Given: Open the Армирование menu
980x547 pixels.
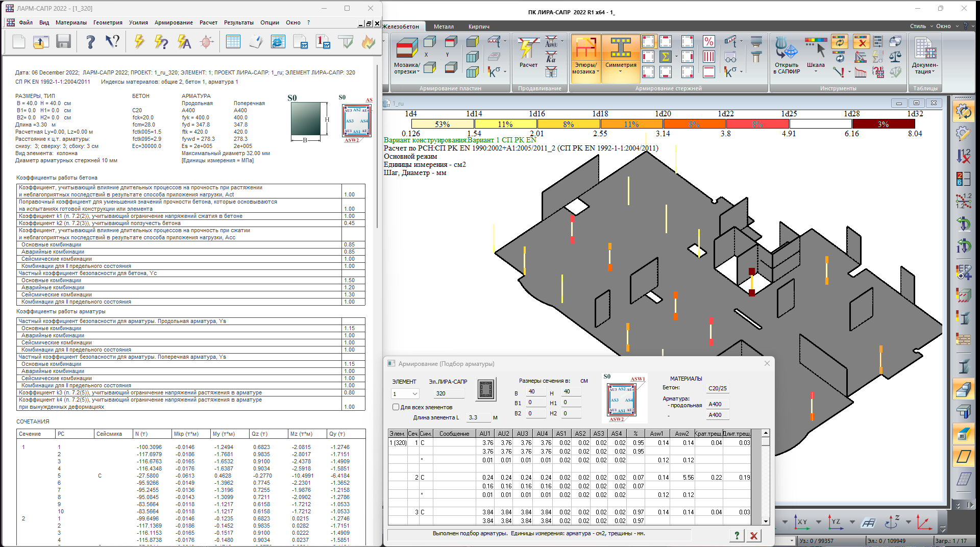Looking at the screenshot, I should point(174,22).
